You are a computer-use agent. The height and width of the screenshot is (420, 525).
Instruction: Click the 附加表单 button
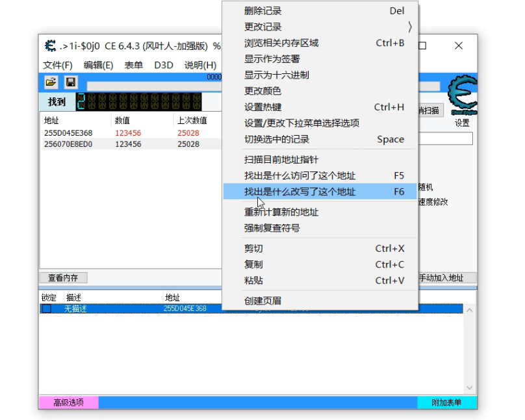tap(446, 402)
